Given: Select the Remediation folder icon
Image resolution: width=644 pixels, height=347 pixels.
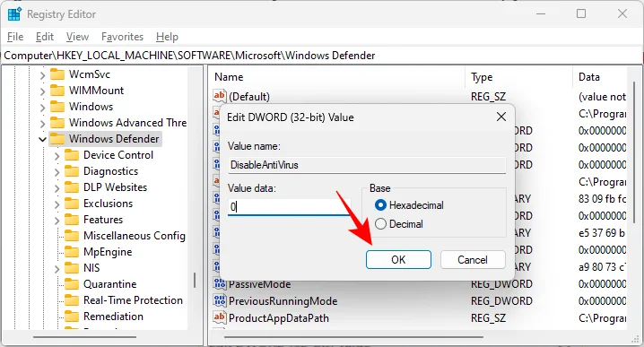Looking at the screenshot, I should click(x=72, y=316).
